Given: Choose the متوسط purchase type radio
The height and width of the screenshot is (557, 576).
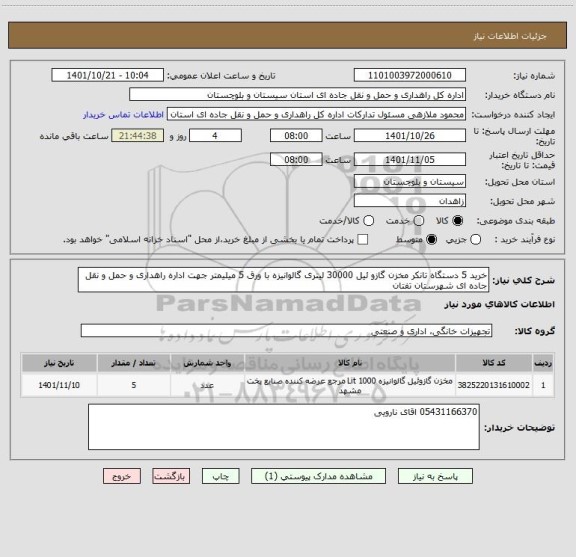Looking at the screenshot, I should pyautogui.click(x=432, y=240).
